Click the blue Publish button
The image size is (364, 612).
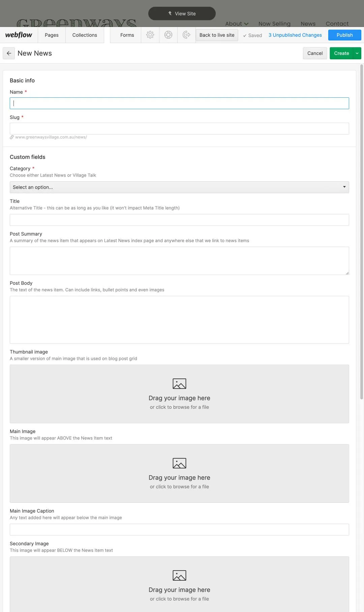point(344,35)
